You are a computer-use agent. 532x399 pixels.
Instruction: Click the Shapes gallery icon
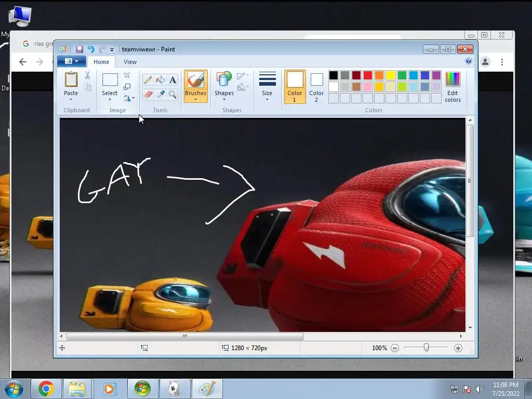(x=224, y=79)
